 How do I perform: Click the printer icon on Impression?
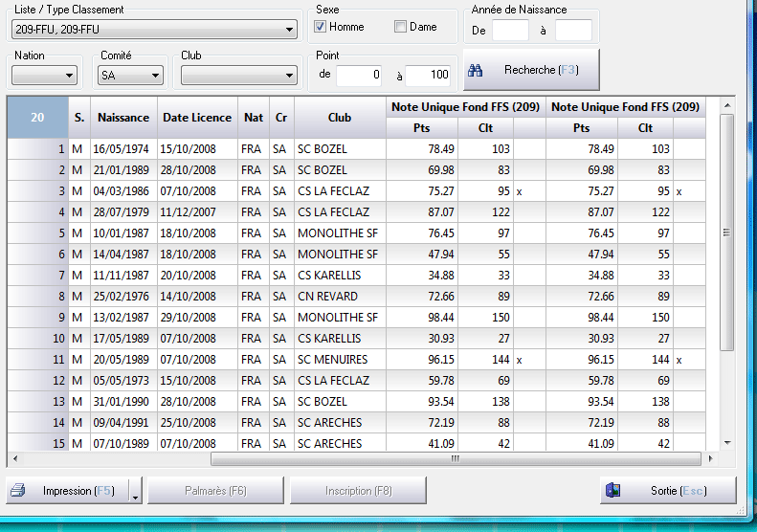[x=17, y=491]
